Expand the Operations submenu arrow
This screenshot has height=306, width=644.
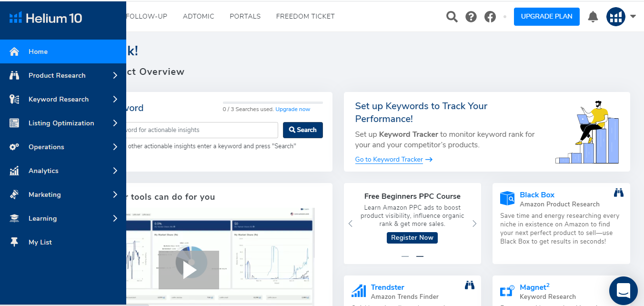pos(115,147)
